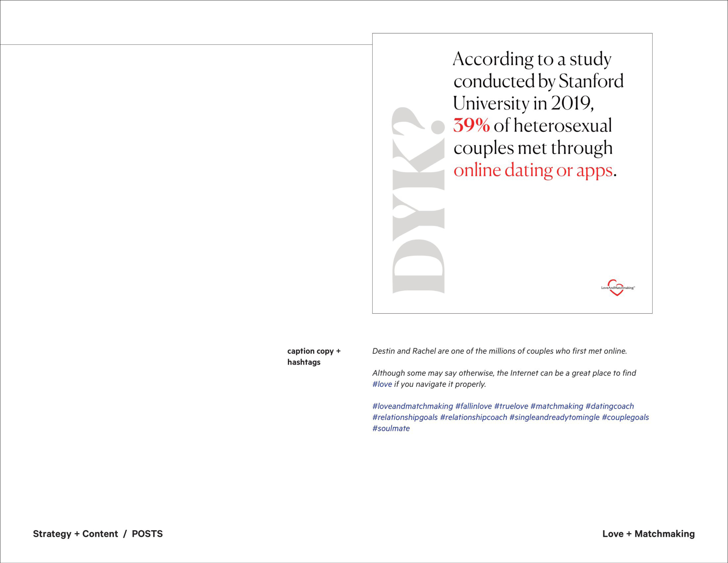The image size is (728, 563).
Task: Open the #relationshipgoals hashtag
Action: point(405,417)
